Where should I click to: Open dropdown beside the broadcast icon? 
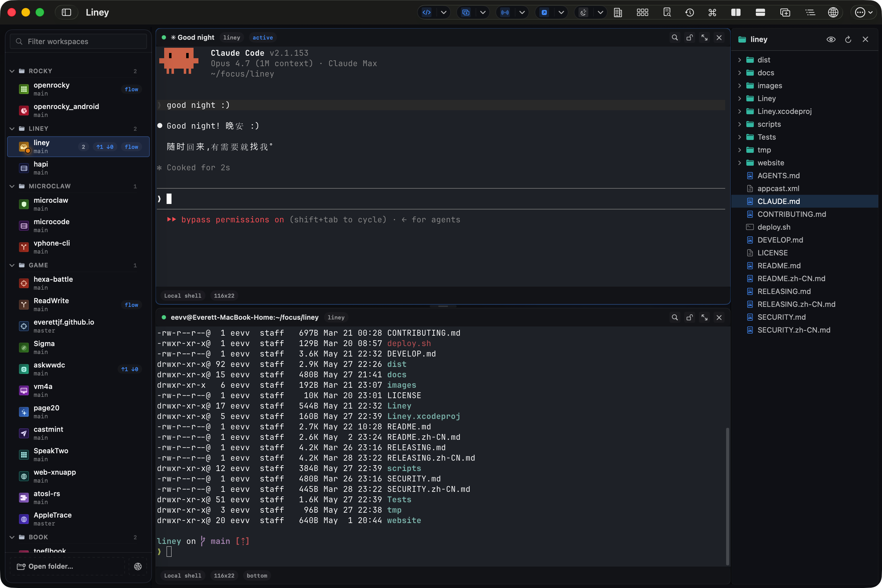522,12
